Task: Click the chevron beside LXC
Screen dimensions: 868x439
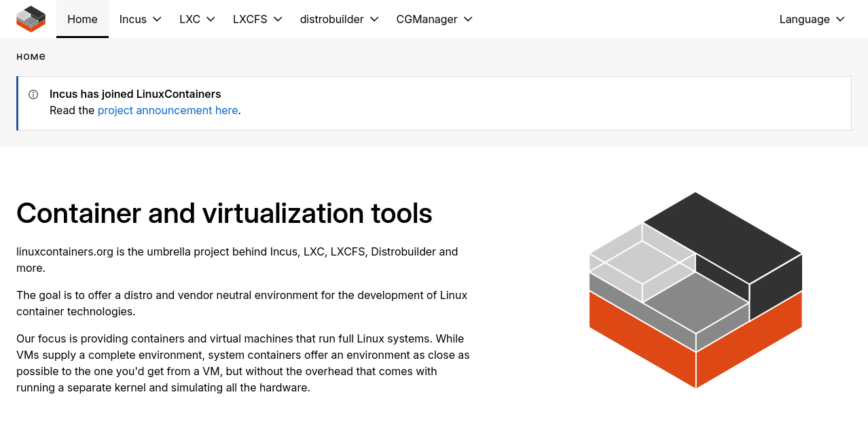Action: 211,19
